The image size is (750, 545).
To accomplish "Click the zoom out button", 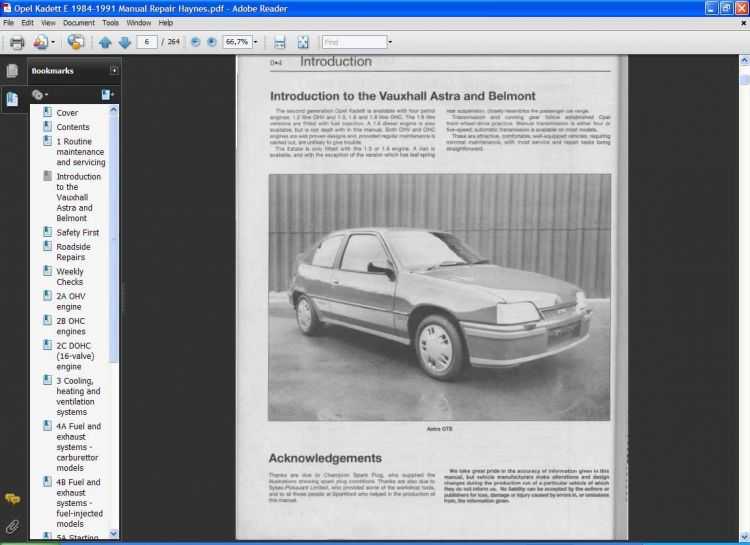I will click(196, 42).
